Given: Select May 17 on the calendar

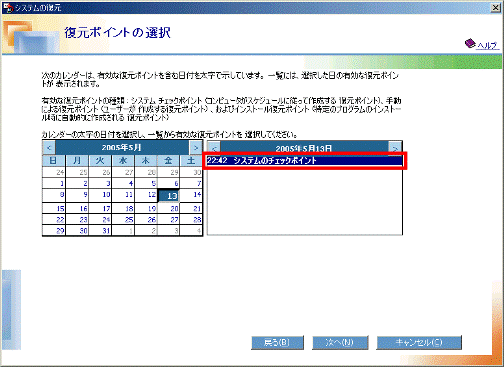Looking at the screenshot, I should click(x=100, y=209).
